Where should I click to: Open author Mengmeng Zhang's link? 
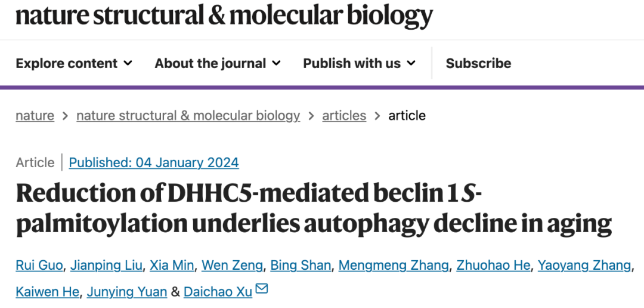coord(393,265)
